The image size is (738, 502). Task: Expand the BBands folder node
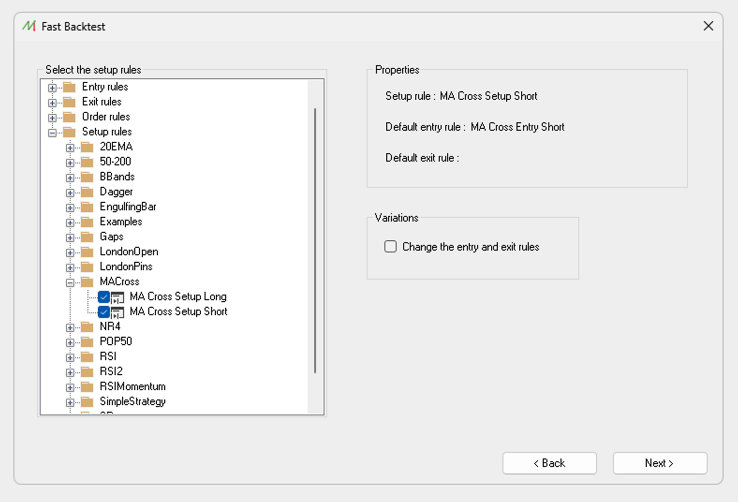[70, 177]
